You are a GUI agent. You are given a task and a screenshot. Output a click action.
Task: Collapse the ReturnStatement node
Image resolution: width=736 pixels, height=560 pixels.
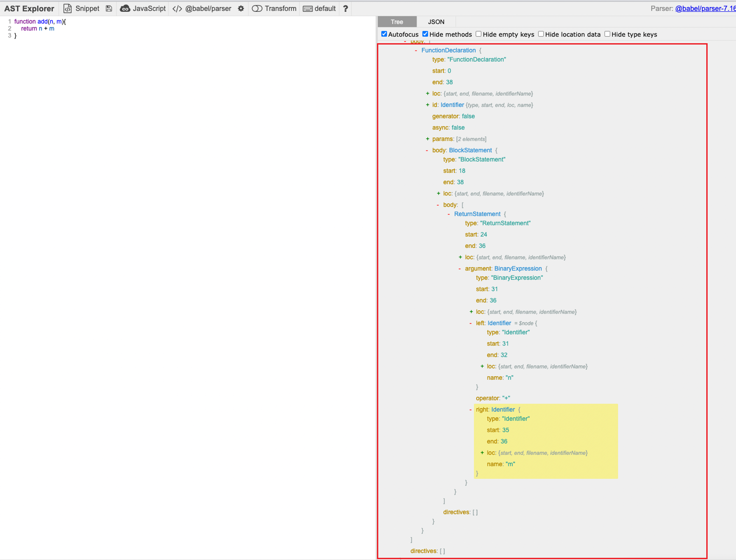pos(449,214)
